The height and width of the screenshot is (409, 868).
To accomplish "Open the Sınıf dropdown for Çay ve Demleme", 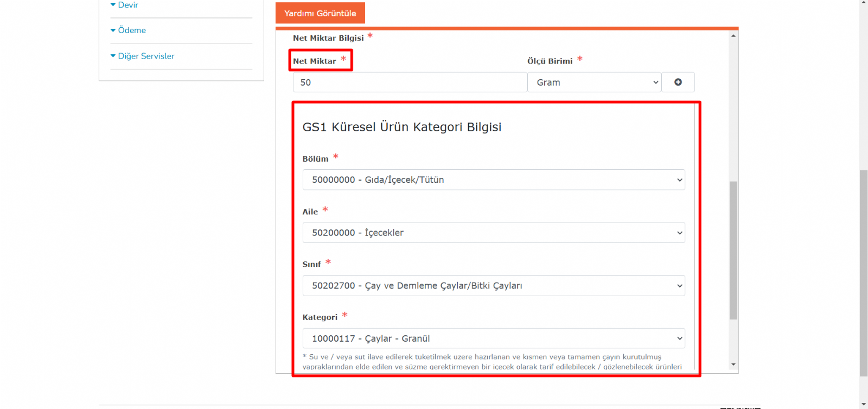I will click(493, 286).
